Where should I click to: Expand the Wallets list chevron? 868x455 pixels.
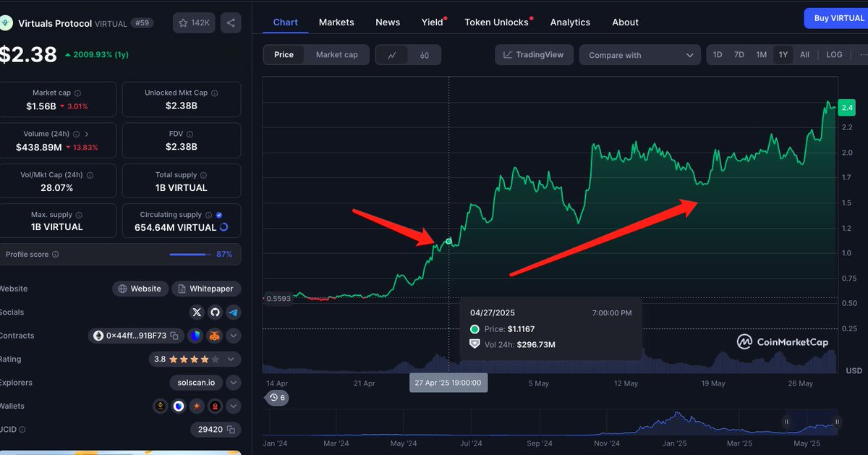pos(233,407)
